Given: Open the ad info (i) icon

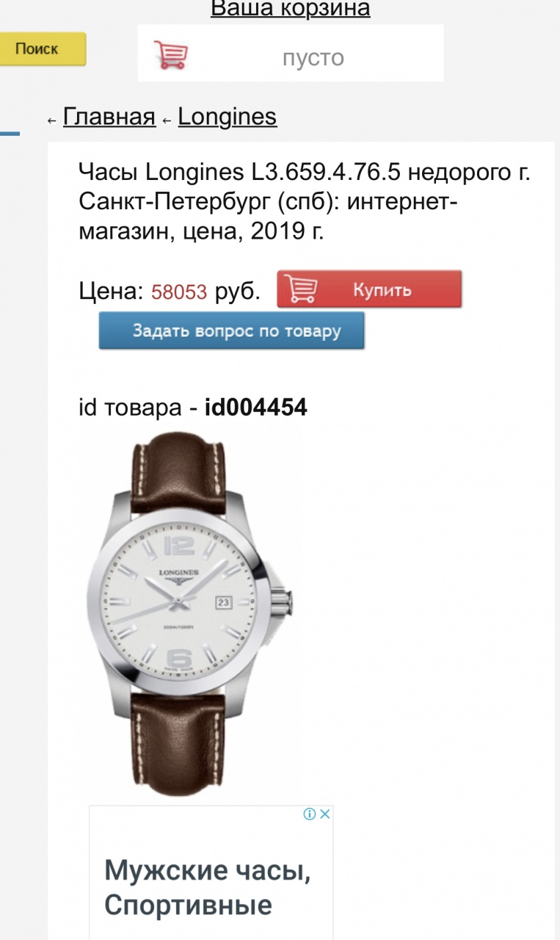Looking at the screenshot, I should [310, 814].
